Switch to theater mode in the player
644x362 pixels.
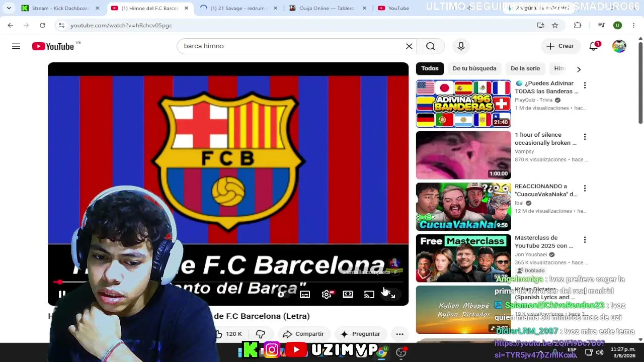click(348, 294)
